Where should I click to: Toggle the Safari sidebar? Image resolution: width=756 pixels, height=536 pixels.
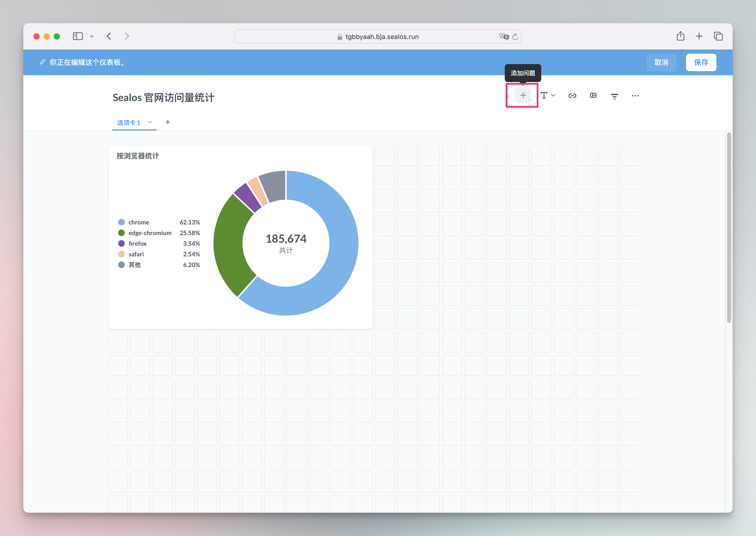(x=78, y=36)
